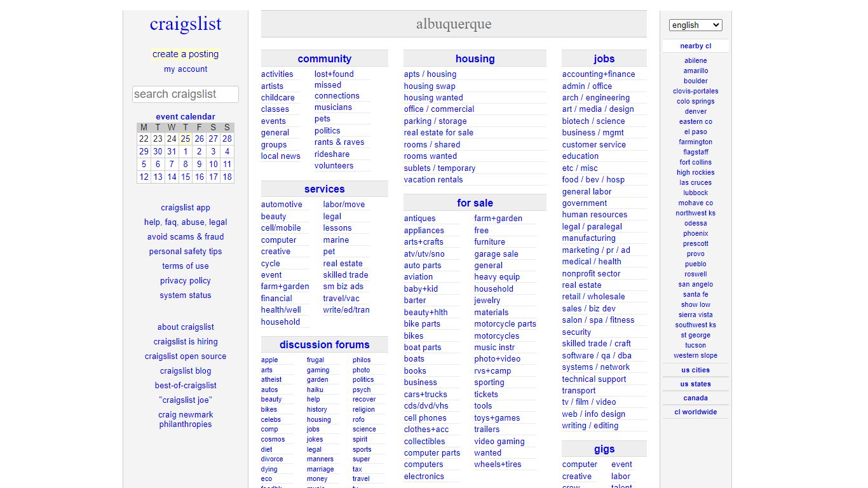
Task: Browse software / qa / dba jobs
Action: click(597, 356)
